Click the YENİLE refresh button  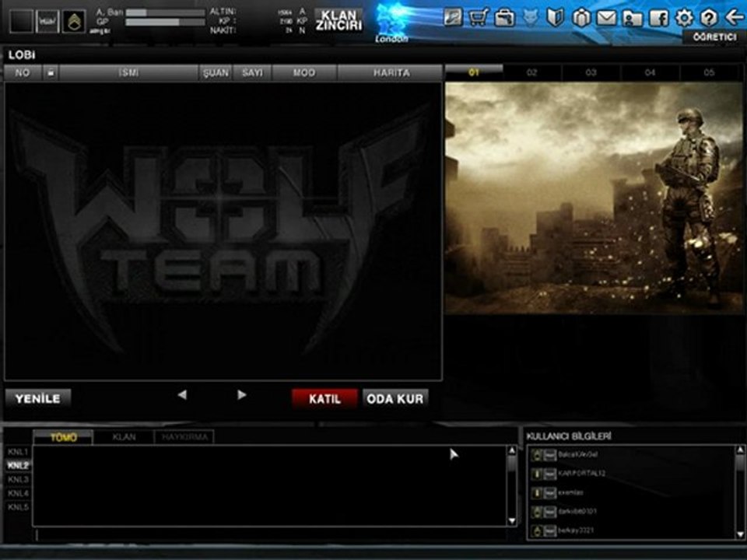coord(38,398)
